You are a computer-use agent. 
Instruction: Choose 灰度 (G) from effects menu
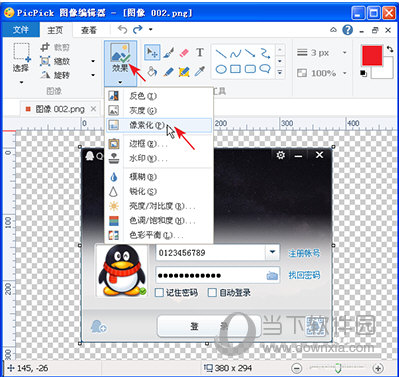(x=159, y=110)
